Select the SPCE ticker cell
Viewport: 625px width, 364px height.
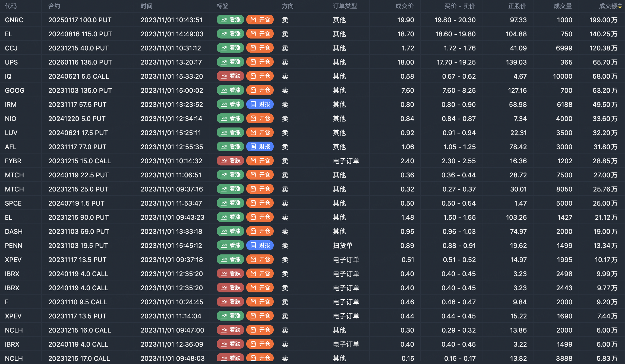point(13,203)
